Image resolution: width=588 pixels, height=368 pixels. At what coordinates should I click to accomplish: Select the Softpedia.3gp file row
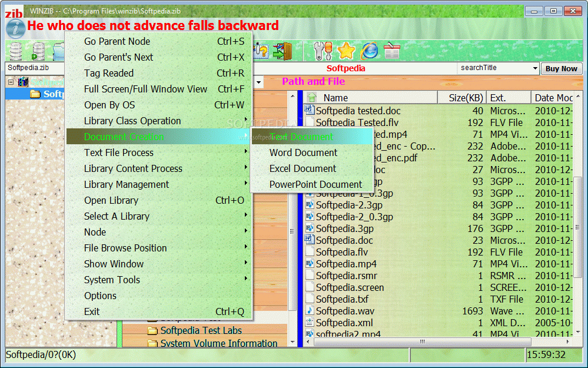coord(438,228)
